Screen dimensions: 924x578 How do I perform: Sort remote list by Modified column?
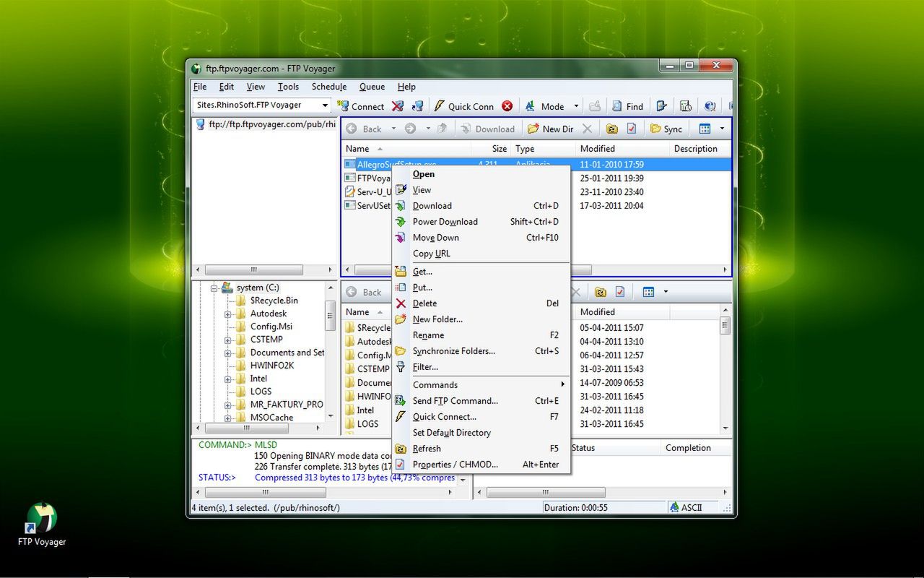(x=623, y=149)
